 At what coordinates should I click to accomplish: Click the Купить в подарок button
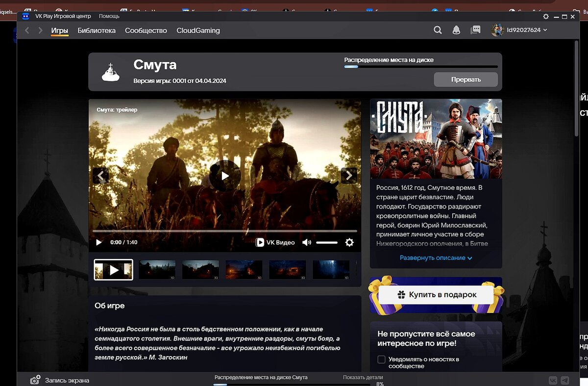pos(436,295)
